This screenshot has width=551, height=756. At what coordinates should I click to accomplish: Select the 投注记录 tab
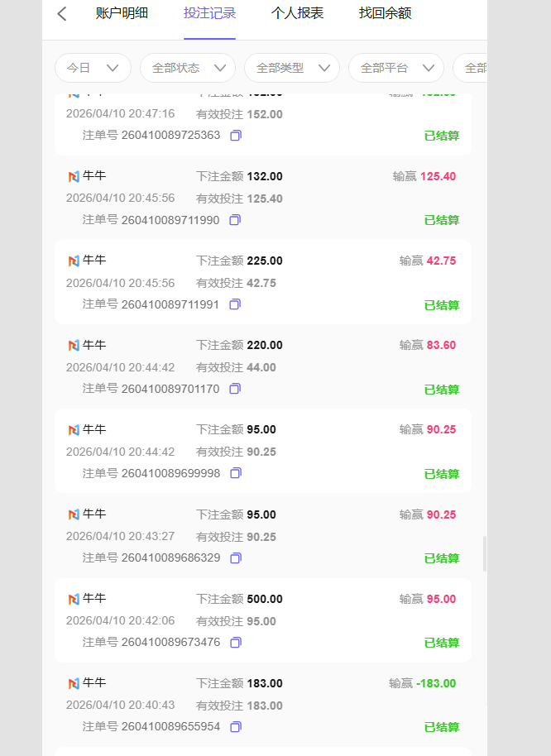(209, 13)
